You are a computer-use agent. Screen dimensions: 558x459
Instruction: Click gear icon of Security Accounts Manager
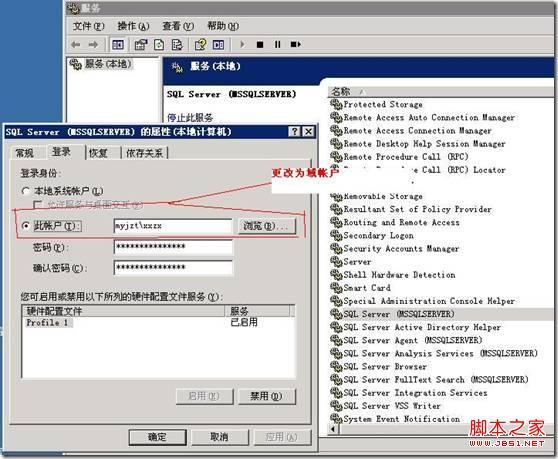[x=336, y=248]
